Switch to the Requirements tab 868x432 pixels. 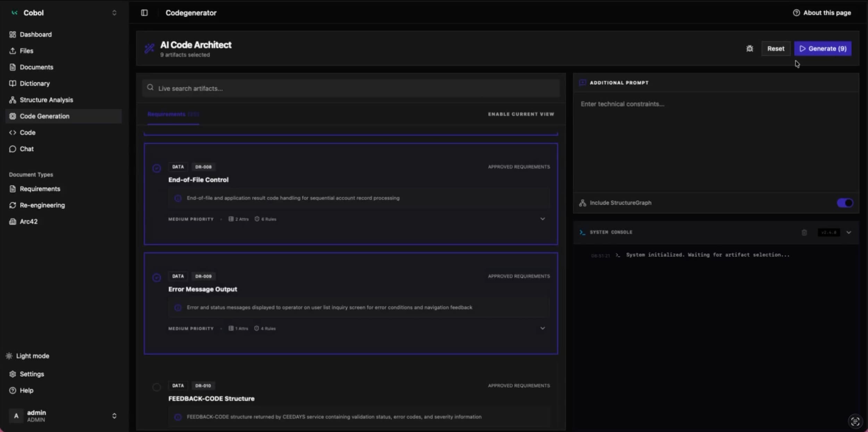pos(173,114)
